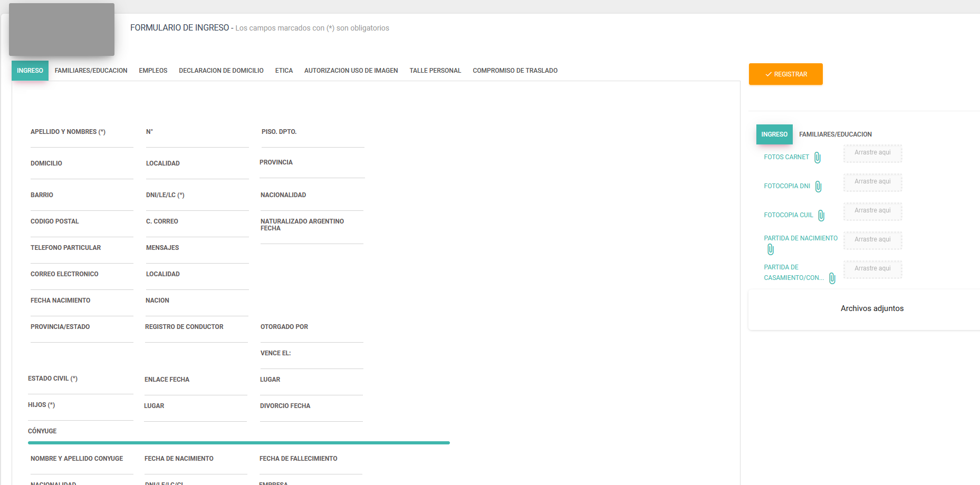Screen dimensions: 980x485
Task: Click the paperclip icon next to FOTOCOPIA DNI
Action: click(819, 187)
